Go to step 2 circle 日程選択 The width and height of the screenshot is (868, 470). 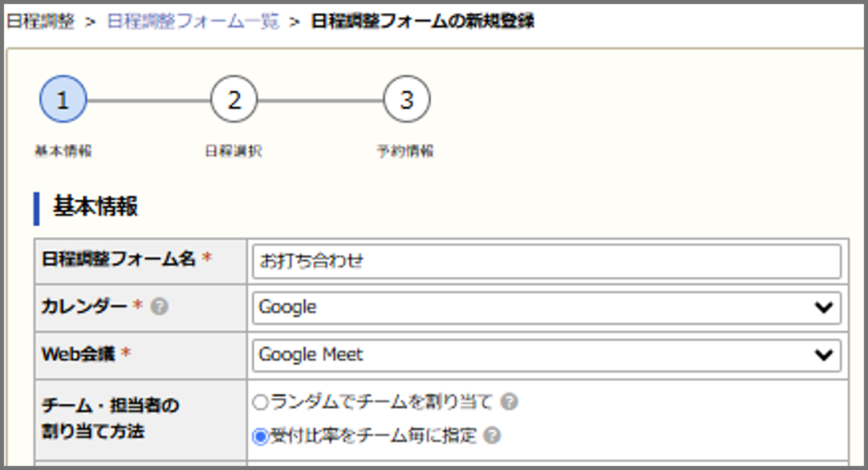pos(234,99)
